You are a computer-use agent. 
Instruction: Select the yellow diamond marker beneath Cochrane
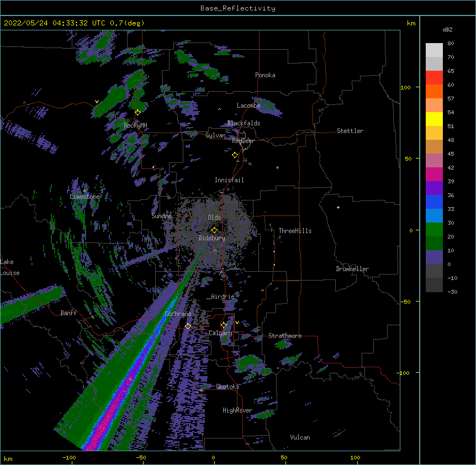[x=188, y=326]
